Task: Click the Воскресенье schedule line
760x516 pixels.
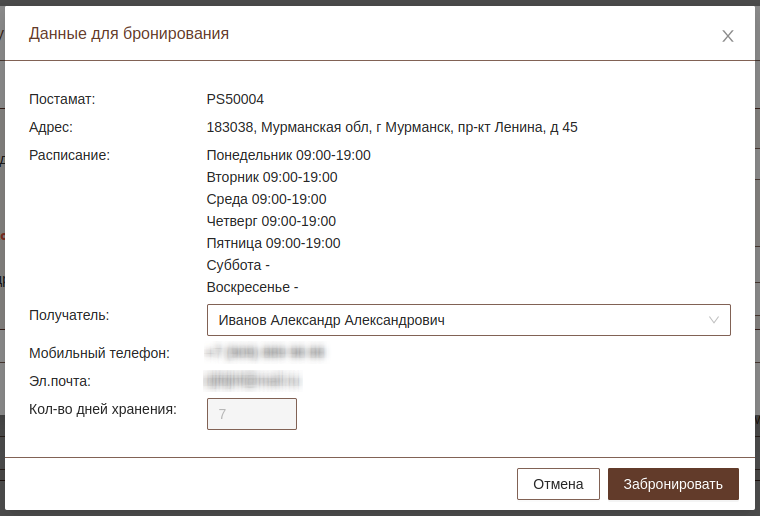Action: tap(252, 287)
